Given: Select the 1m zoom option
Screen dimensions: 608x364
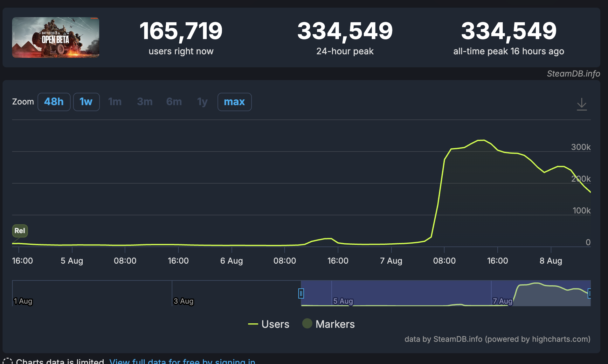Looking at the screenshot, I should click(x=115, y=102).
